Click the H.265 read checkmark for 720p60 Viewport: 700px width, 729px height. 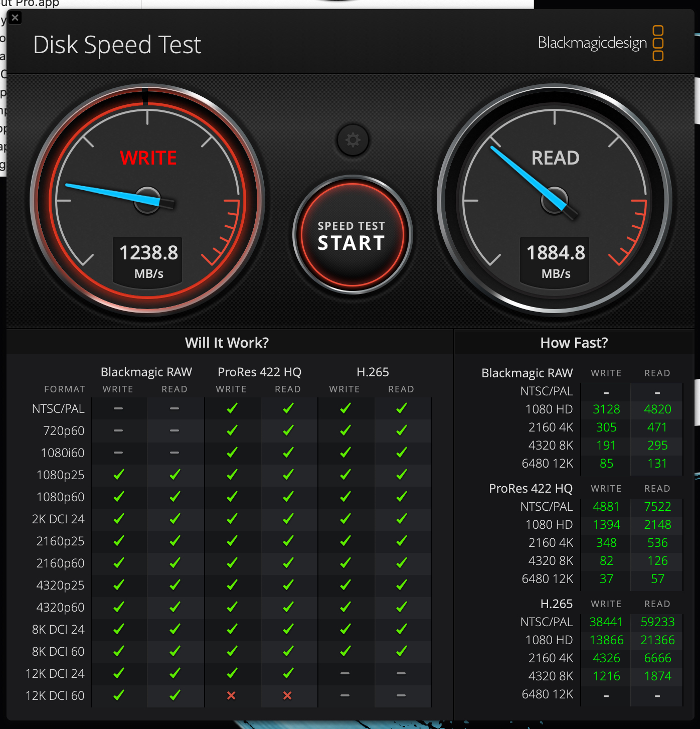pyautogui.click(x=402, y=430)
